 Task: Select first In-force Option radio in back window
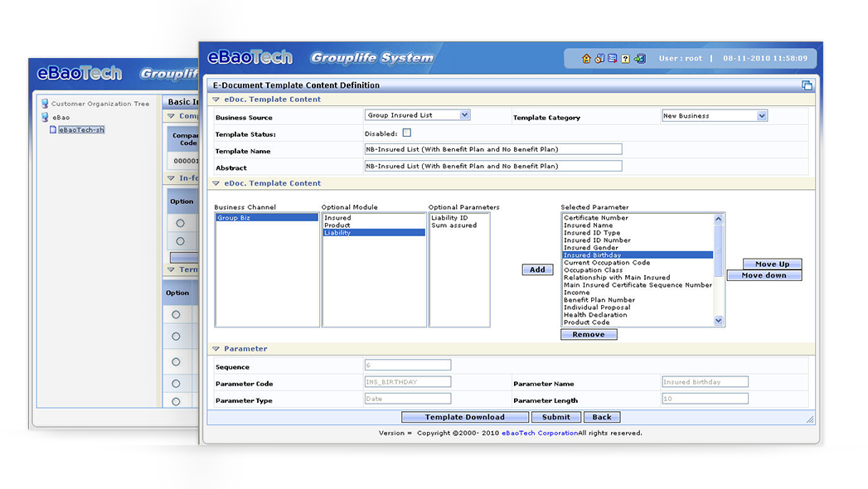tap(180, 223)
